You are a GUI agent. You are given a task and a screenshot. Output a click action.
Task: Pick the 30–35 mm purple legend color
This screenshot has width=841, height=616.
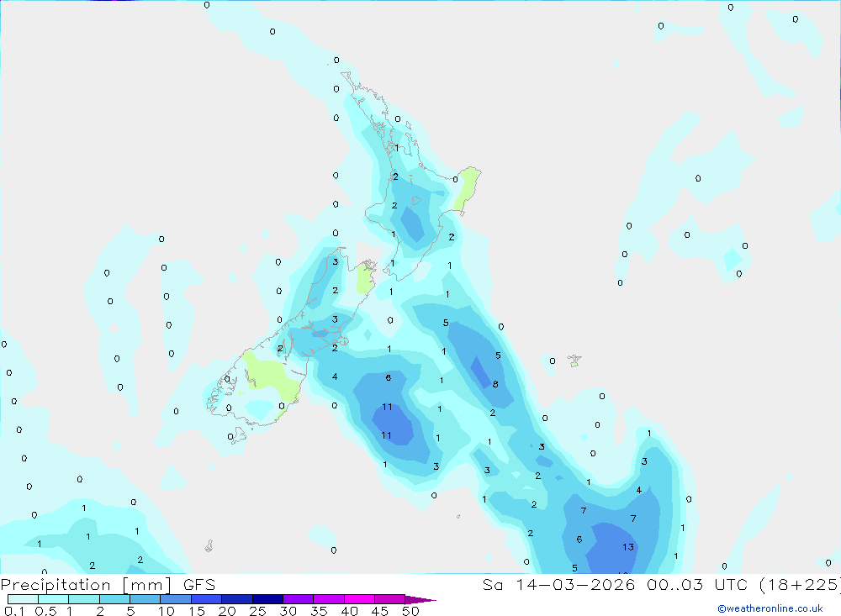(x=298, y=599)
